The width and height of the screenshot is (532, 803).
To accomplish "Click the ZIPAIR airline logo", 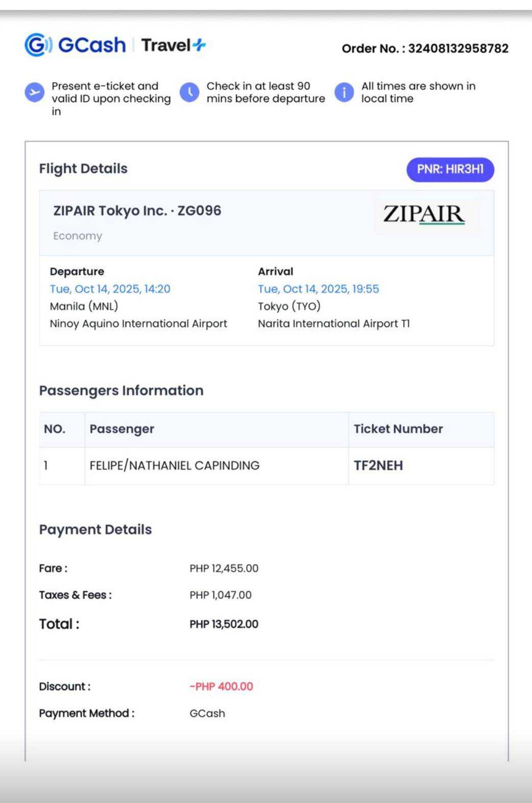I will [x=424, y=215].
